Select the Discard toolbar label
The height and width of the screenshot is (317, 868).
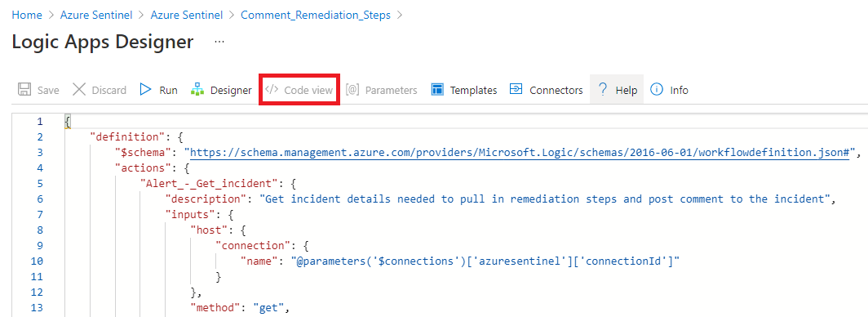pos(109,91)
